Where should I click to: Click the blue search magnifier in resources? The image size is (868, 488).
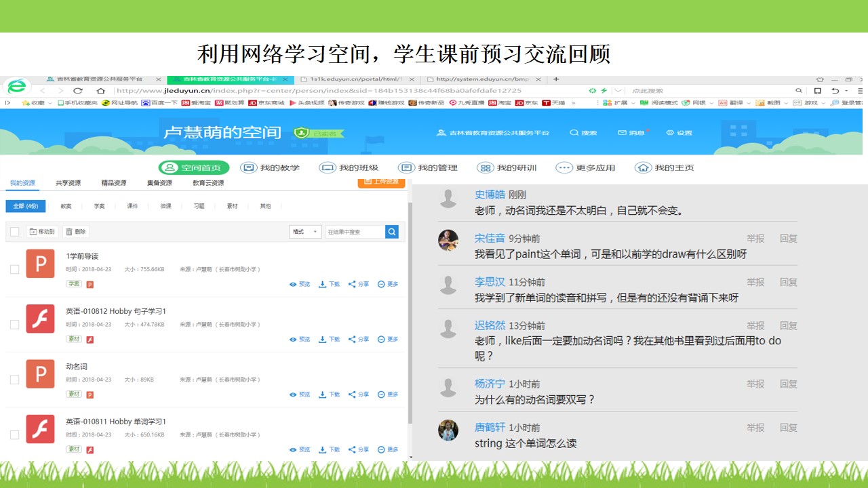392,232
